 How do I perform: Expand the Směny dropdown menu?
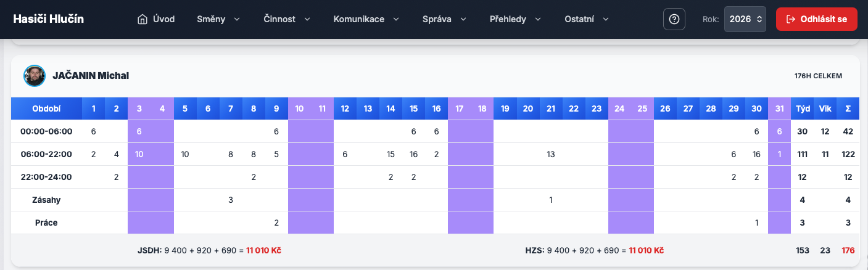(x=218, y=19)
